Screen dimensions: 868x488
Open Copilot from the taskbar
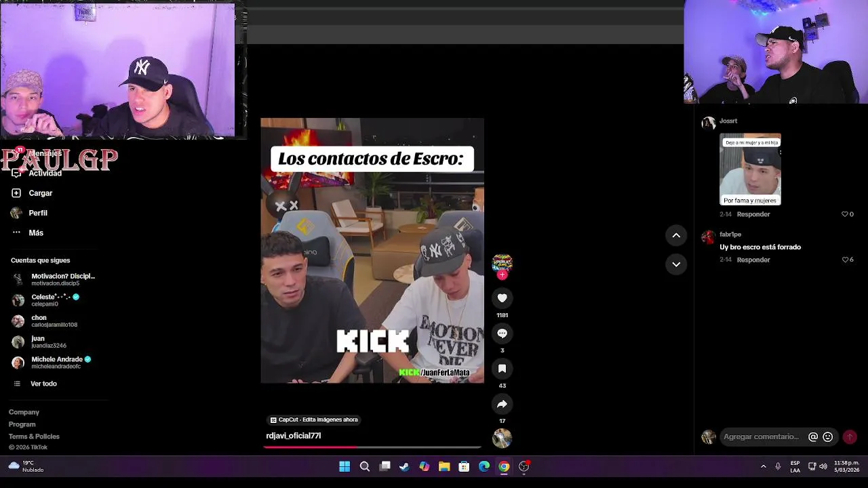pos(425,466)
